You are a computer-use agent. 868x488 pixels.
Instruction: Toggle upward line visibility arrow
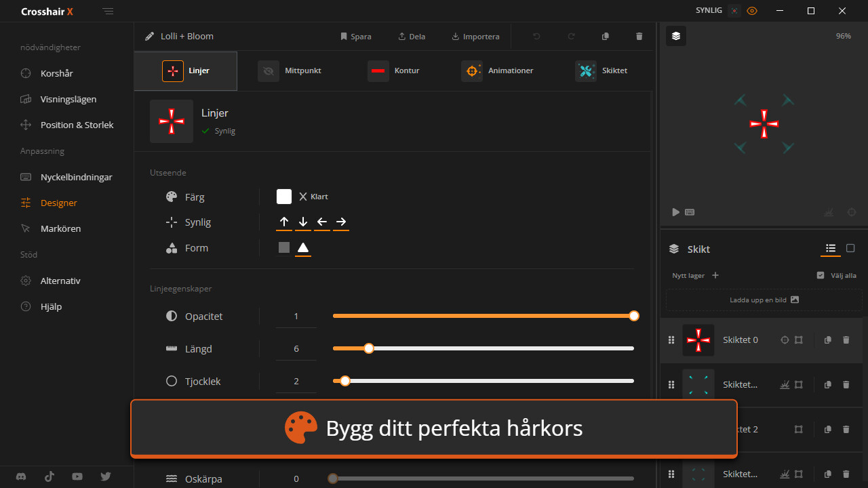[x=284, y=222]
